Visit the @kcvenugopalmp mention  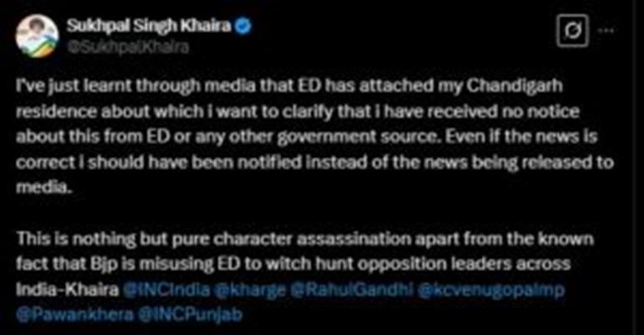click(491, 290)
